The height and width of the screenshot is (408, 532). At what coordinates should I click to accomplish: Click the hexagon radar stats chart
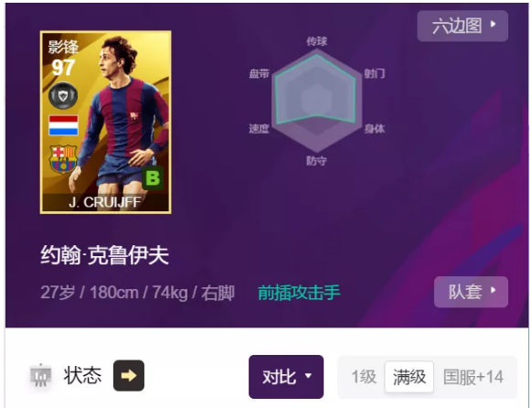(x=317, y=101)
